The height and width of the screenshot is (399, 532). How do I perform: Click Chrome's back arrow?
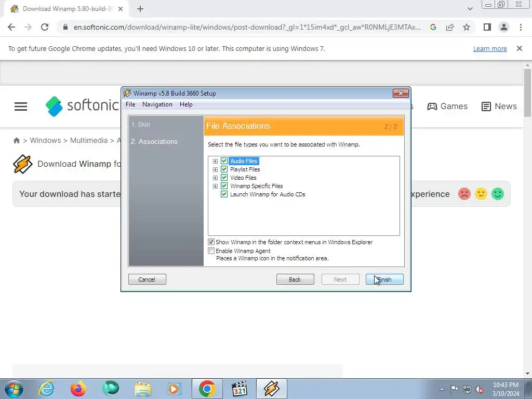point(11,27)
